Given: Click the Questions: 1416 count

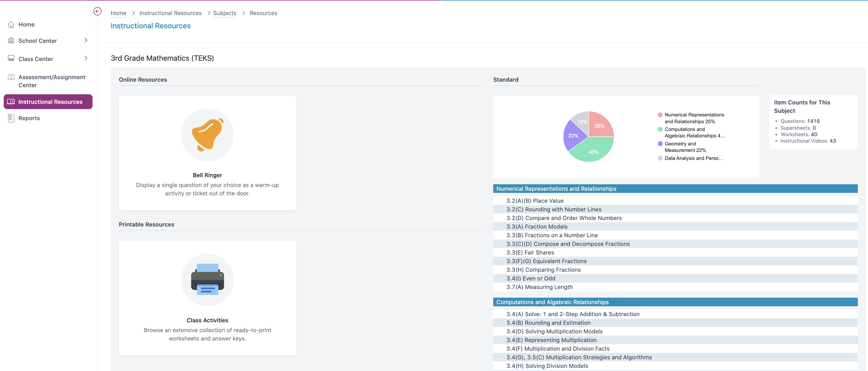Looking at the screenshot, I should 800,121.
